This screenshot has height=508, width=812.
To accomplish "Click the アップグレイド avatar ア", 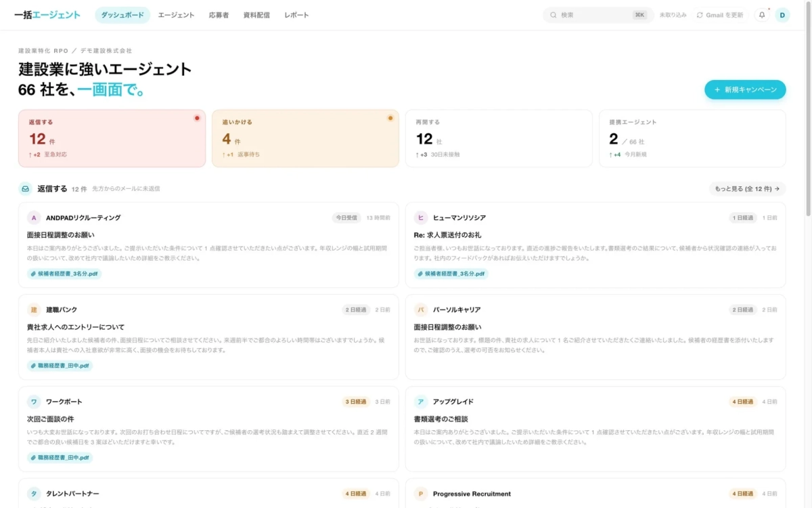I will coord(421,402).
